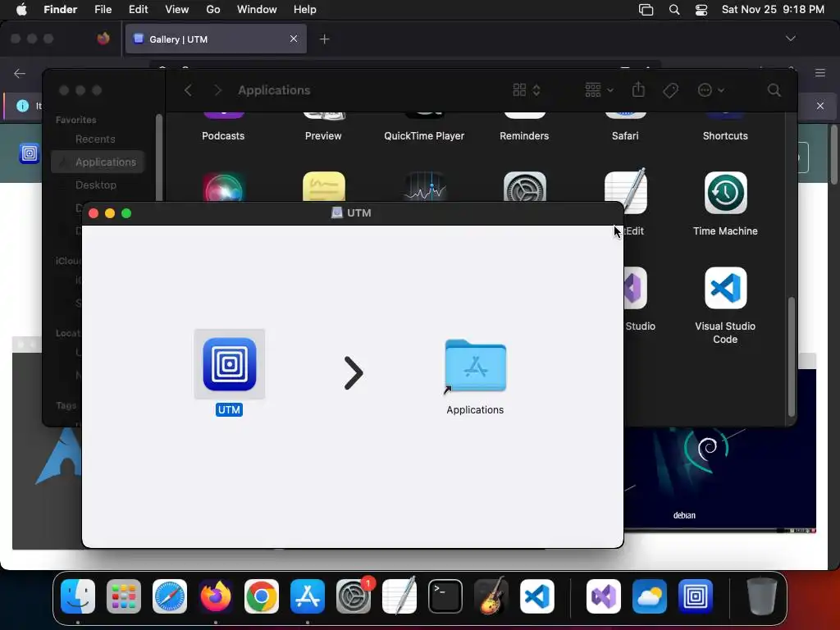Open the Window menu
The height and width of the screenshot is (630, 840).
(x=257, y=10)
